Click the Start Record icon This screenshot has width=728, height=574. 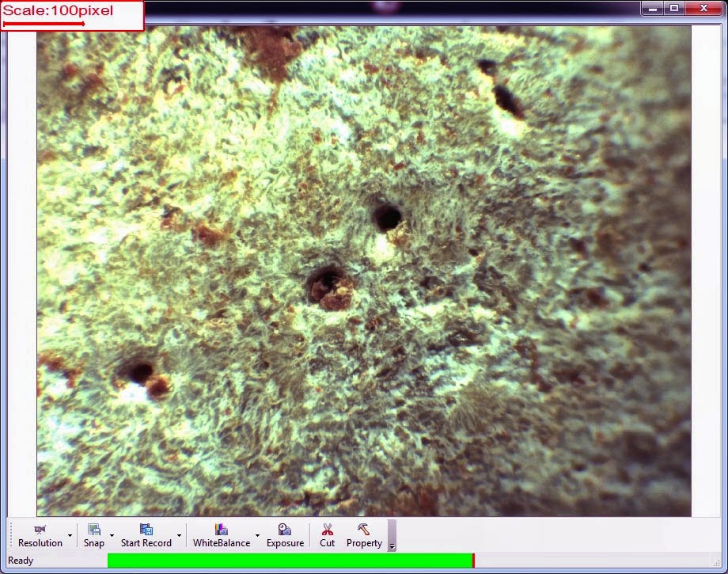pos(146,530)
